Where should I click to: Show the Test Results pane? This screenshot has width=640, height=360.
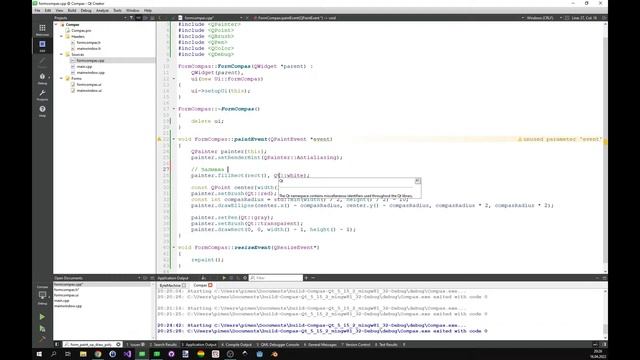[386, 344]
